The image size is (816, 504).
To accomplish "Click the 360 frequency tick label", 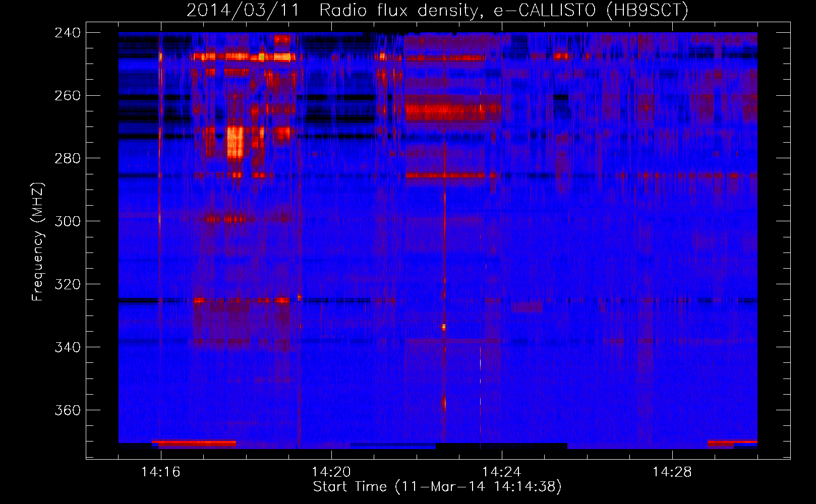I will 68,411.
